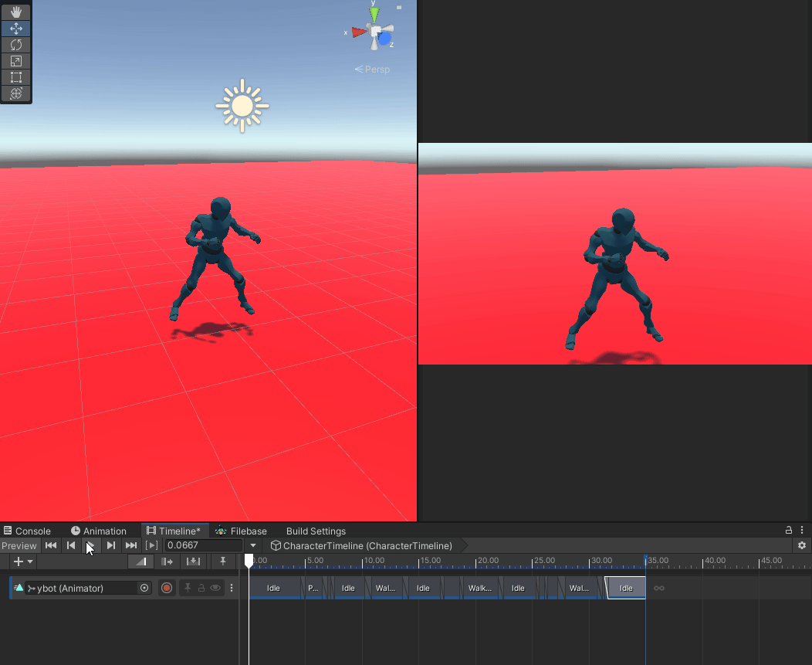
Task: Select the last Idle clip on the timeline
Action: click(x=626, y=588)
